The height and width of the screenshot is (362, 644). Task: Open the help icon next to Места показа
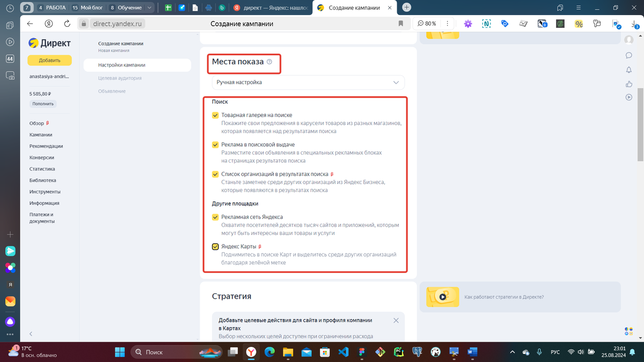269,62
